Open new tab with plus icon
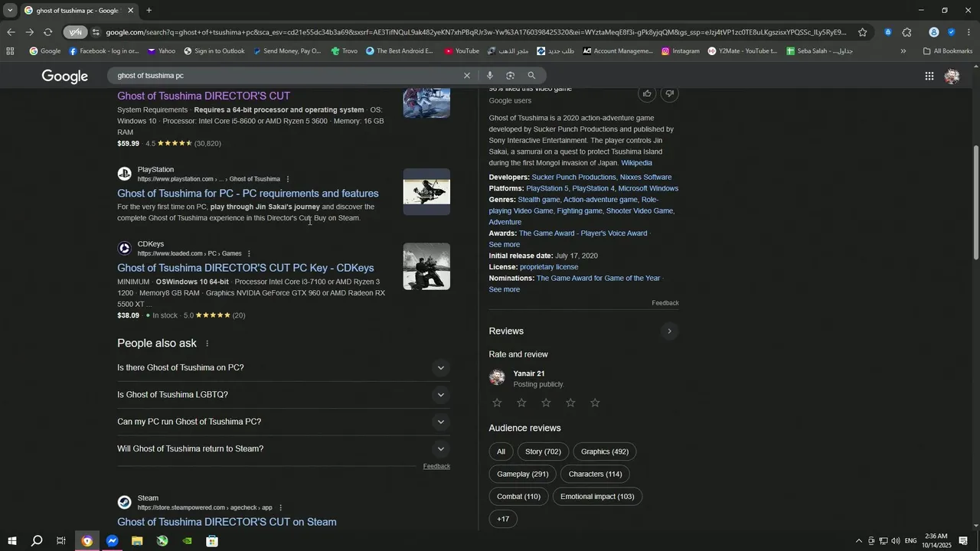This screenshot has height=551, width=980. (x=149, y=11)
